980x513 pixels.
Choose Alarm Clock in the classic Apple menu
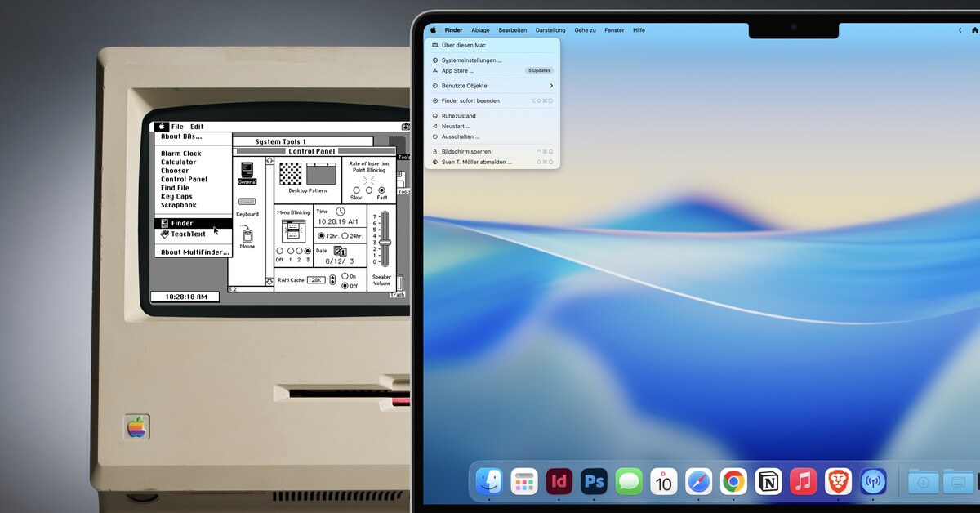194,154
